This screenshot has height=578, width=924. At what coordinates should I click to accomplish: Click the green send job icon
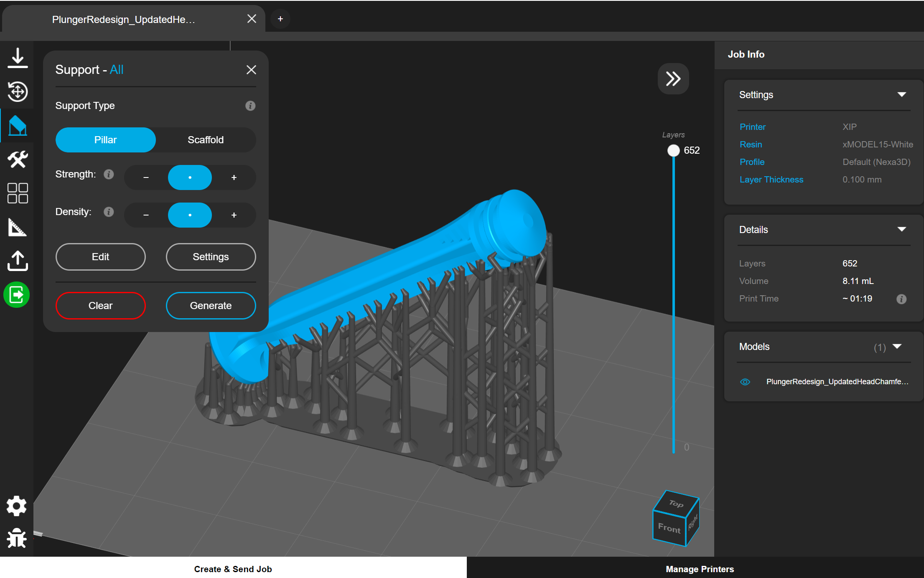click(x=17, y=295)
